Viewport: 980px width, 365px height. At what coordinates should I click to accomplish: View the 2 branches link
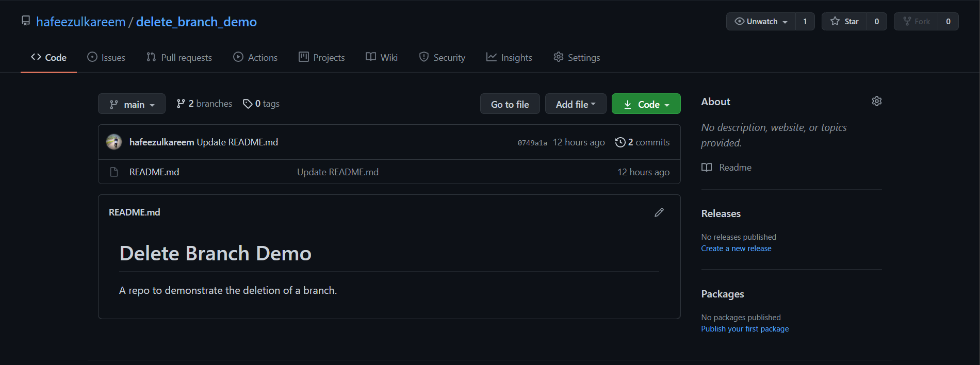click(204, 104)
